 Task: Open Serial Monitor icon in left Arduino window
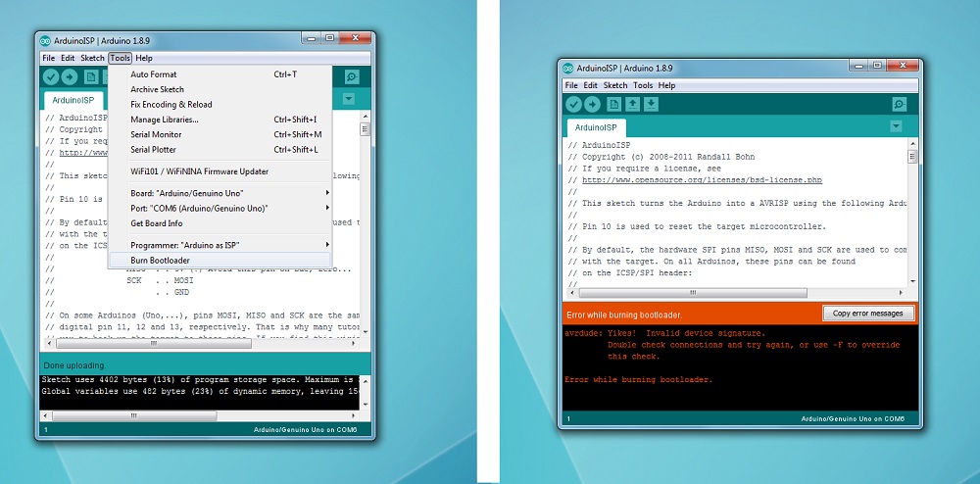tap(352, 76)
